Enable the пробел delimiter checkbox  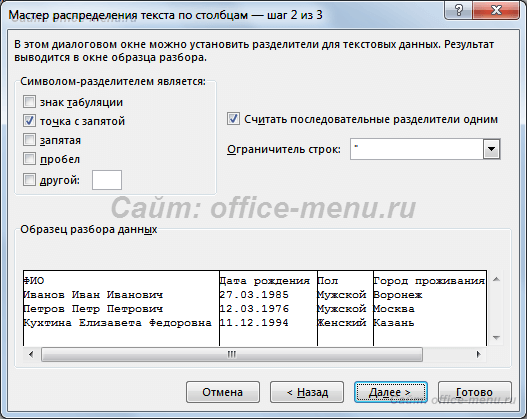(29, 159)
